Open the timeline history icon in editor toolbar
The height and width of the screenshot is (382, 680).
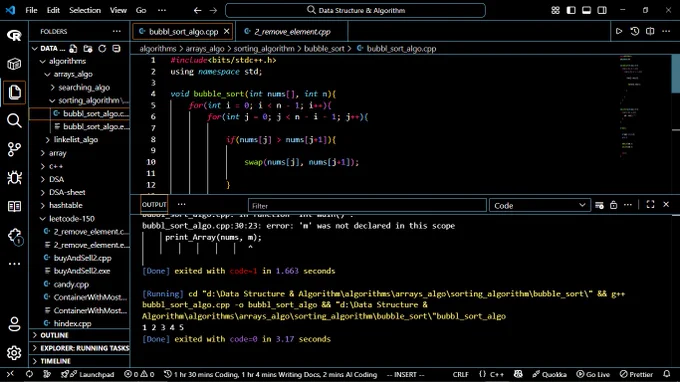coord(634,31)
